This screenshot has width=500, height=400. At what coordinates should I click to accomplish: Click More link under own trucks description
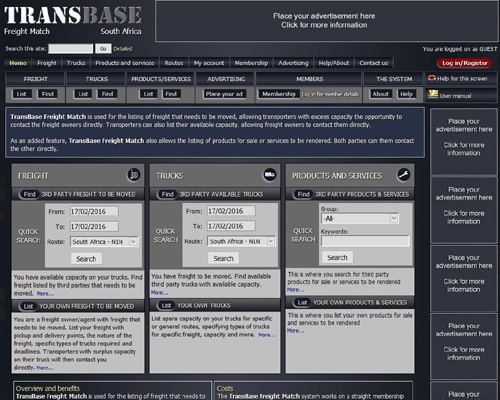click(267, 335)
